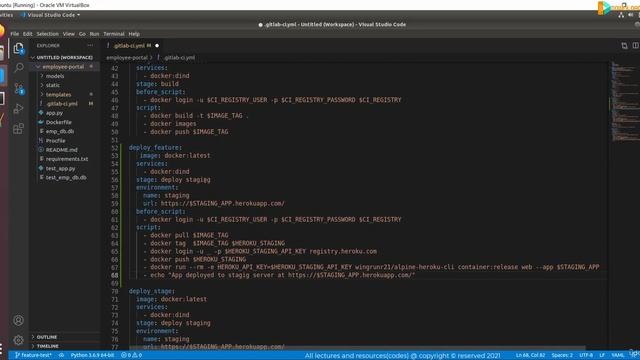Image resolution: width=640 pixels, height=360 pixels.
Task: Click the open changes icon in editor toolbar
Action: click(x=624, y=45)
